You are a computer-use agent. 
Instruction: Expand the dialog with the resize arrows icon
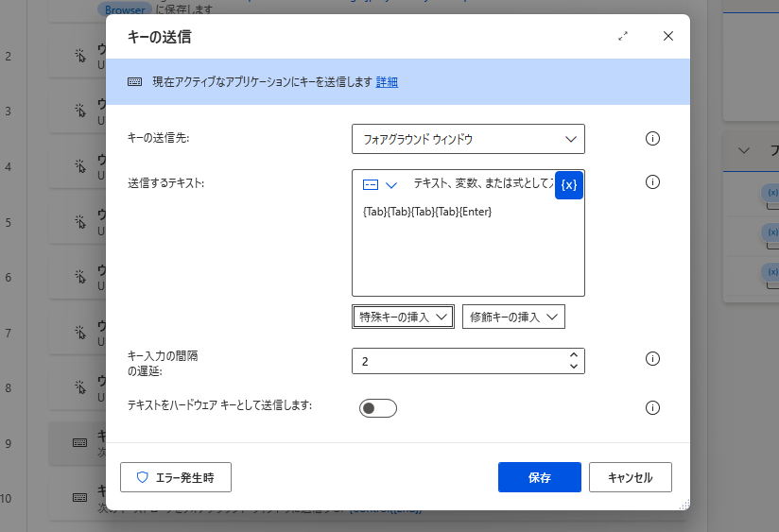[622, 36]
